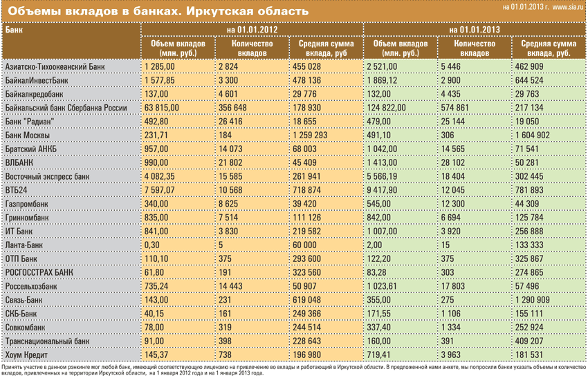Select the 'на 01.01.2012' group header
Screen dimensions: 588x378
252,30
